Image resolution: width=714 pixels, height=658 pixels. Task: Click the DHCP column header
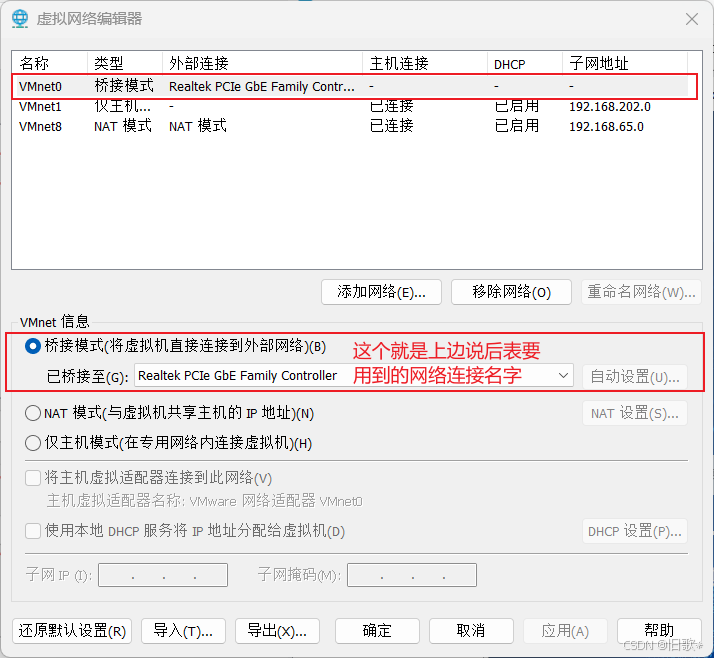pos(525,63)
